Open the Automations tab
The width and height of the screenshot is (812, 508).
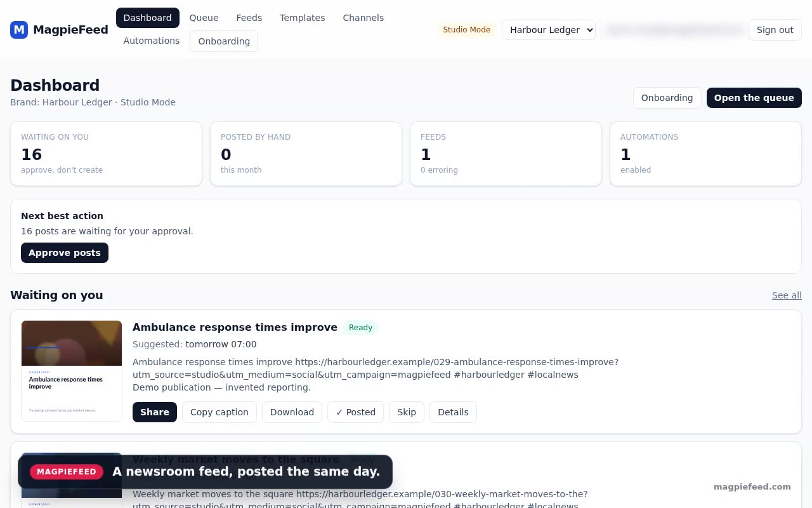[x=152, y=41]
